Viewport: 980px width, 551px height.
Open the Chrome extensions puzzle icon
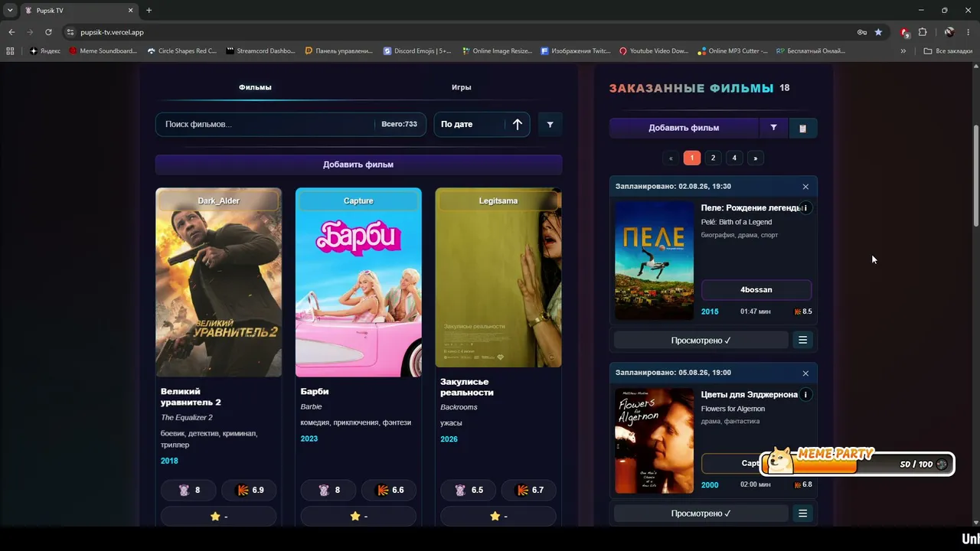(x=923, y=32)
